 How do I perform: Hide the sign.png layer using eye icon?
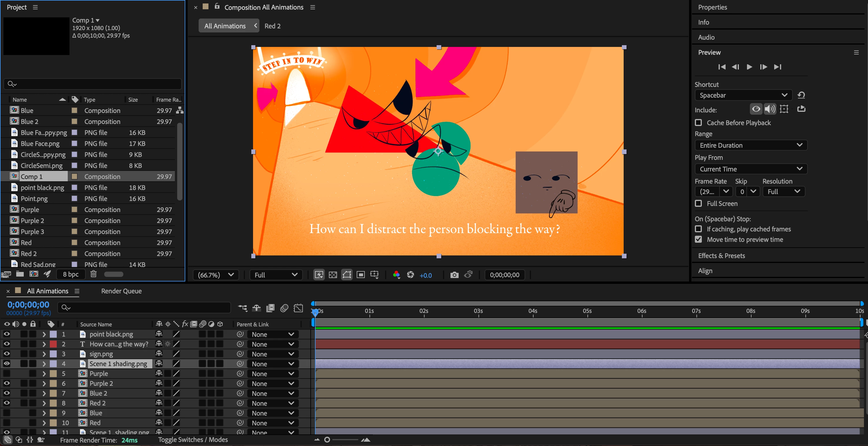tap(7, 354)
